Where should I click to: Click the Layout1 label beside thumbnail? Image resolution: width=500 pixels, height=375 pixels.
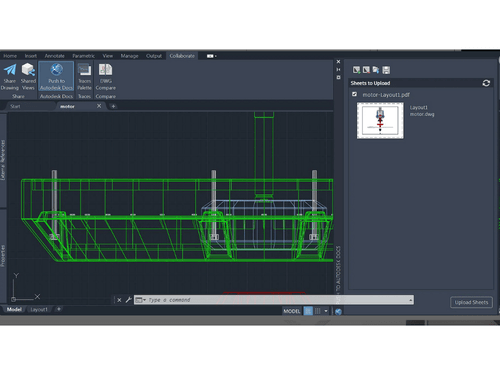[419, 107]
